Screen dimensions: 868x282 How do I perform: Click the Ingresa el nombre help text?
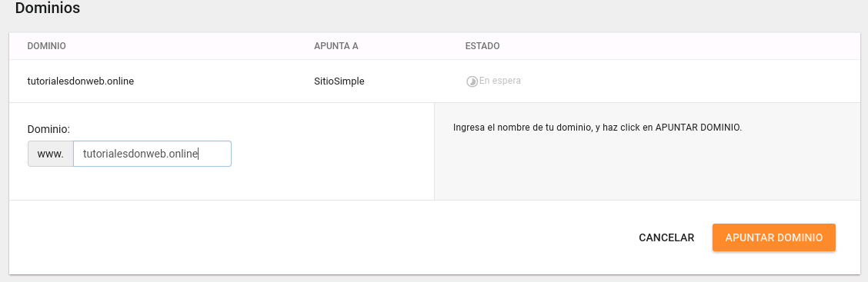[597, 128]
